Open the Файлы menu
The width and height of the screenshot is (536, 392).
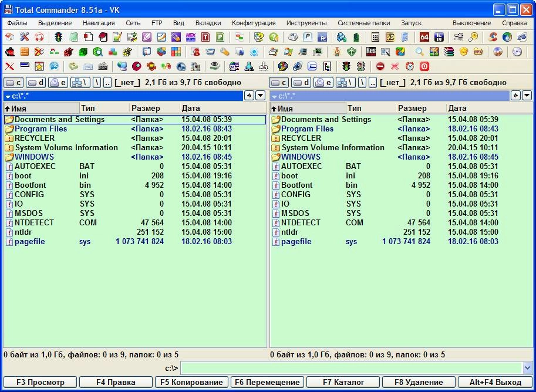[17, 23]
